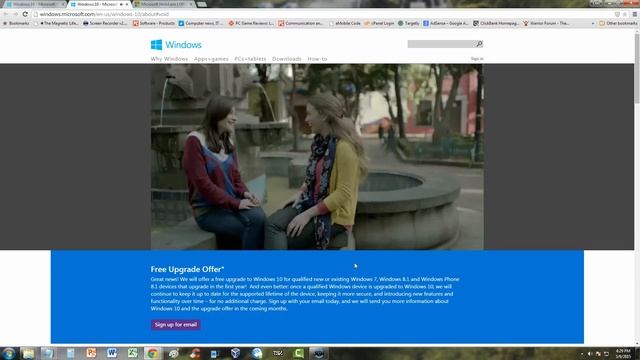Open the Why Windows menu

(169, 59)
